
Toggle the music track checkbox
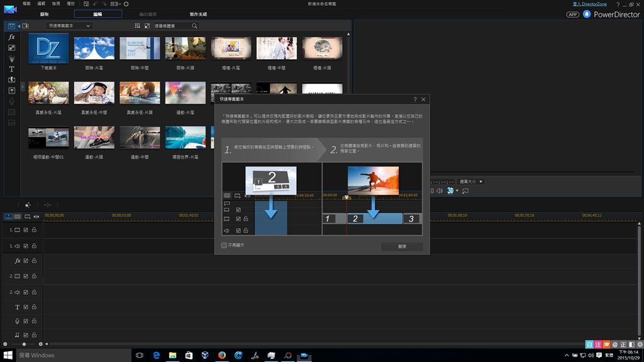tap(26, 335)
